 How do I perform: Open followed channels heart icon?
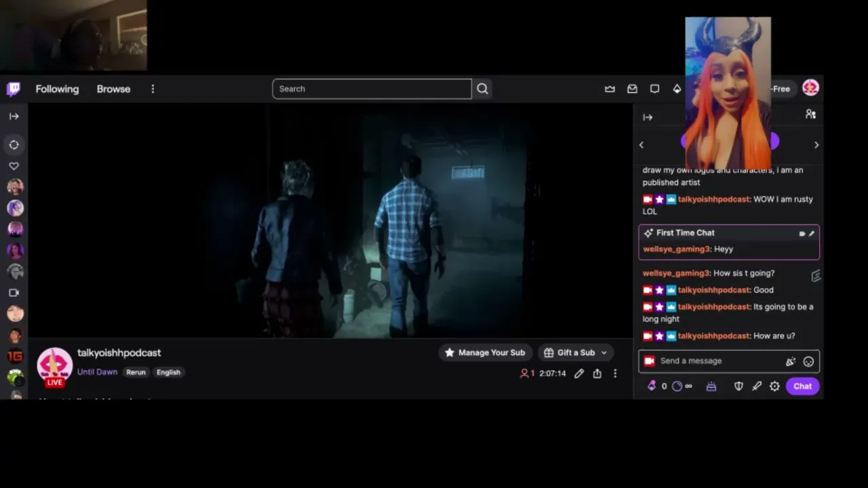click(x=14, y=166)
